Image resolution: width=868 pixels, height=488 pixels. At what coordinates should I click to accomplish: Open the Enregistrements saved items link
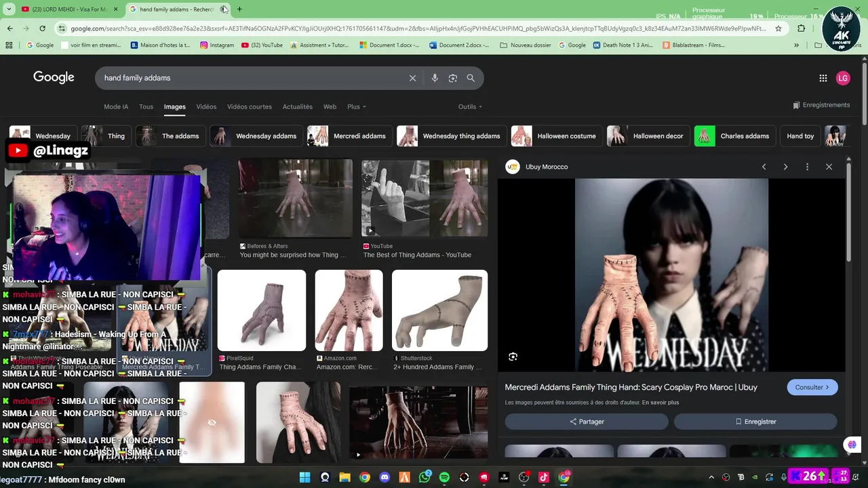[x=821, y=105]
